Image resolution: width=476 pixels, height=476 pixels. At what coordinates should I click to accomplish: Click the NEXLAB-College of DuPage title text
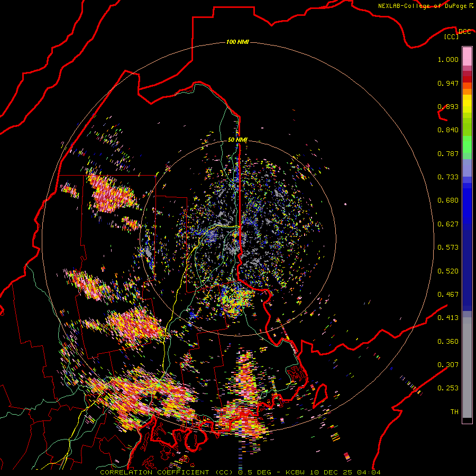pos(422,6)
